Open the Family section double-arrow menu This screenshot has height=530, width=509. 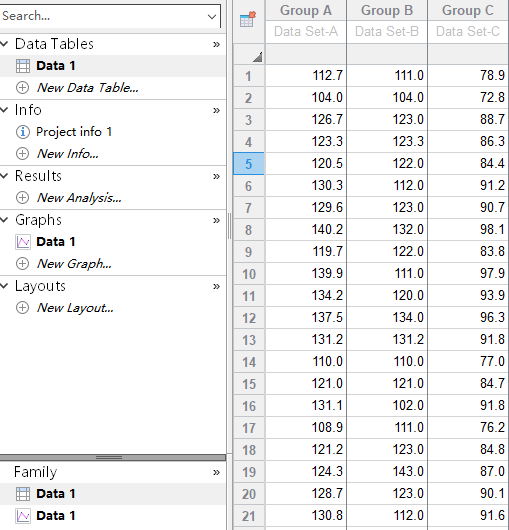tap(216, 472)
